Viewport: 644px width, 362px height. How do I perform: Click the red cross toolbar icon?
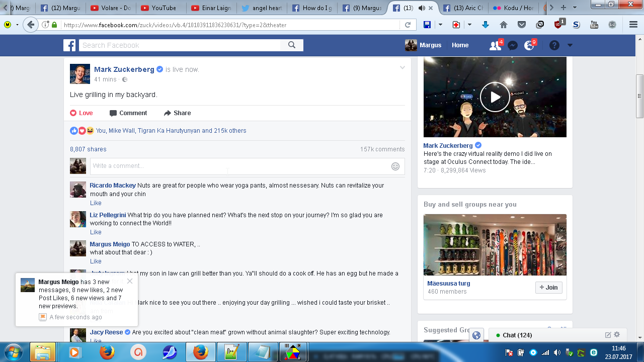[x=456, y=25]
